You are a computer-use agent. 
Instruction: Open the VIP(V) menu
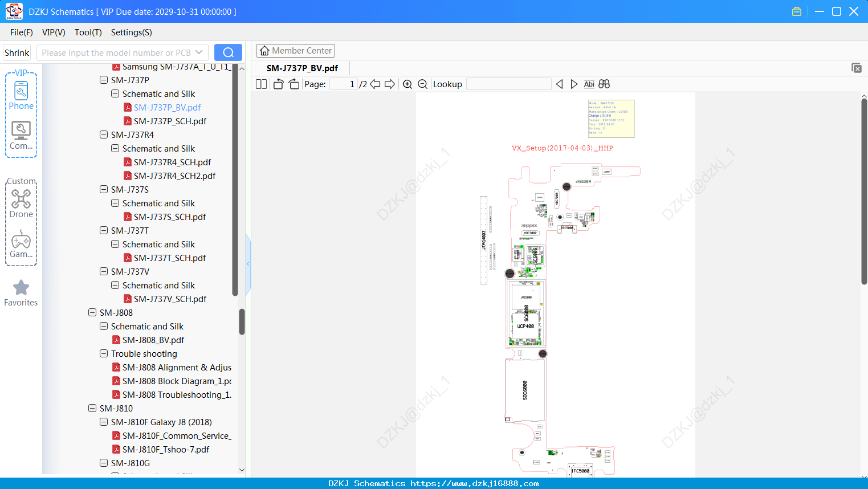(x=54, y=32)
